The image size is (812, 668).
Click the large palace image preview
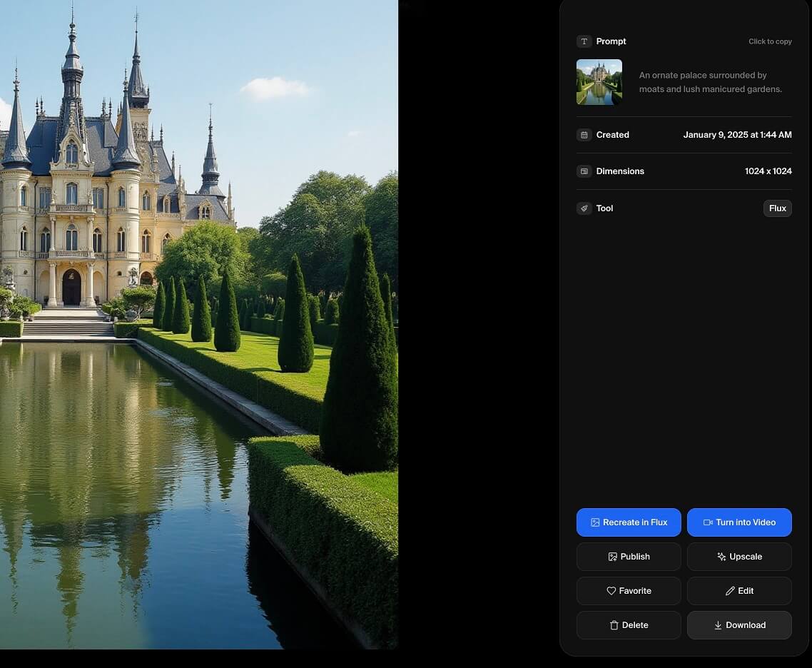[198, 325]
